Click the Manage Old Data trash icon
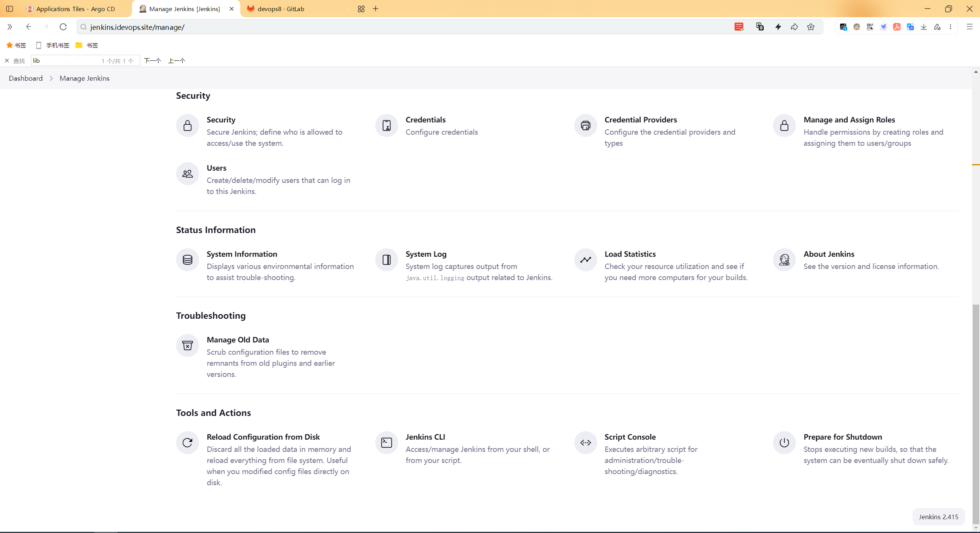Image resolution: width=980 pixels, height=533 pixels. pos(187,346)
